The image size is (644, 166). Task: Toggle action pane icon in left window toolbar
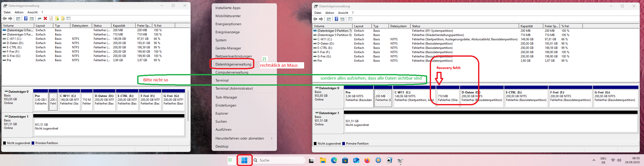click(32, 19)
